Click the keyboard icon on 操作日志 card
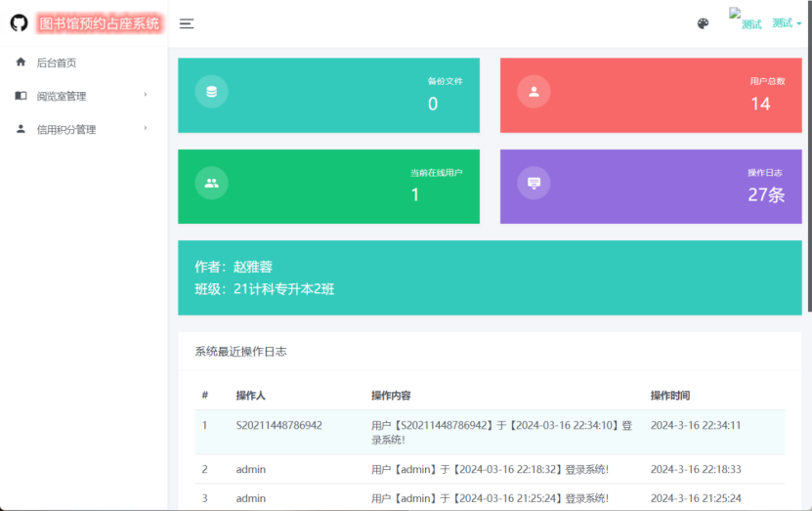Image resolution: width=812 pixels, height=511 pixels. pyautogui.click(x=534, y=183)
